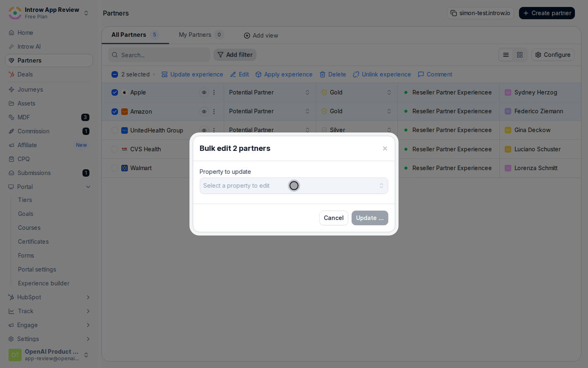Click the Unlink experience icon
The width and height of the screenshot is (588, 368).
click(356, 74)
